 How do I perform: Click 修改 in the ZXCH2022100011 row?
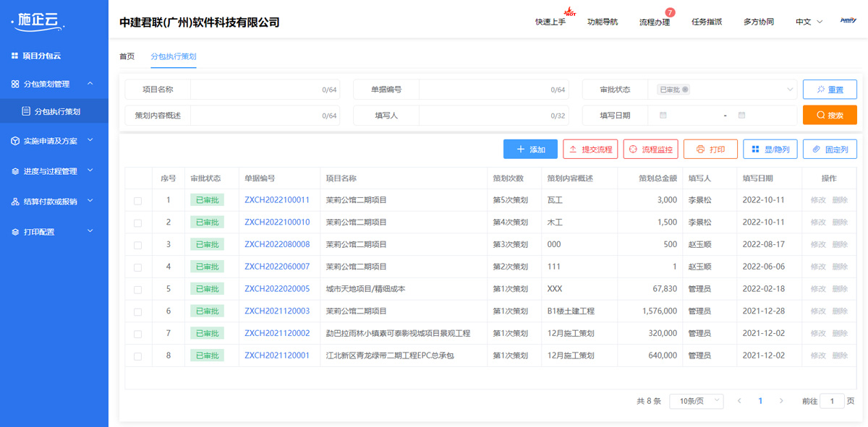pyautogui.click(x=818, y=200)
